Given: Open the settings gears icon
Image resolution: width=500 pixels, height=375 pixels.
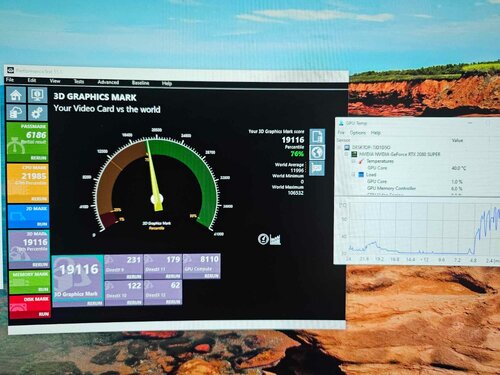Looking at the screenshot, I should pos(37,113).
